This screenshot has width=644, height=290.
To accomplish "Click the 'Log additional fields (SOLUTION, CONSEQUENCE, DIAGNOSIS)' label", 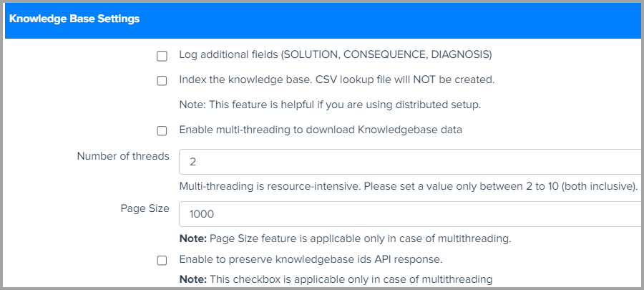I will (x=335, y=54).
